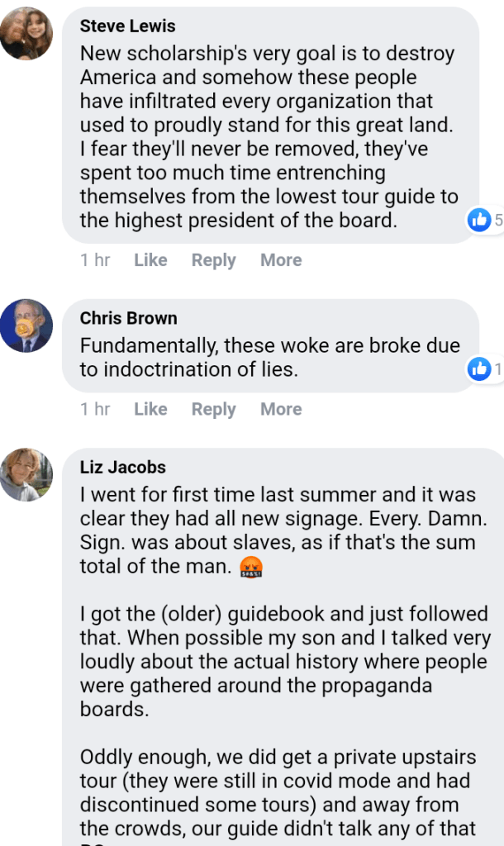The image size is (504, 846).
Task: Click Liz Jacobs's profile picture
Action: click(x=26, y=475)
